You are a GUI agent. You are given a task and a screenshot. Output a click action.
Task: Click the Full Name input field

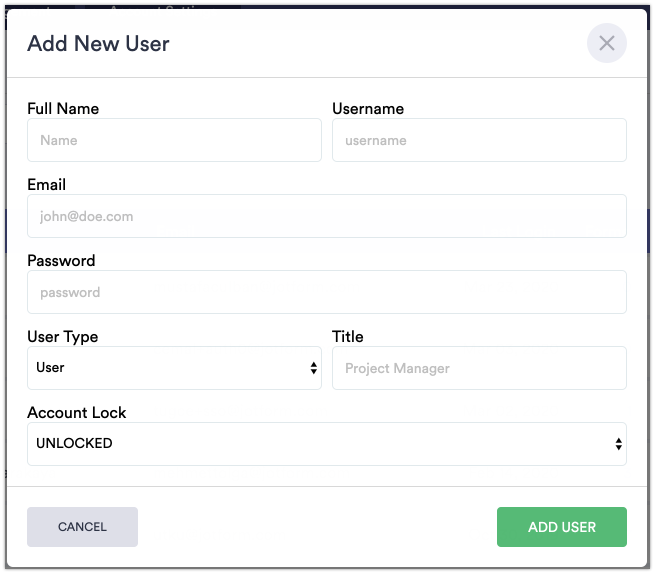pos(174,140)
